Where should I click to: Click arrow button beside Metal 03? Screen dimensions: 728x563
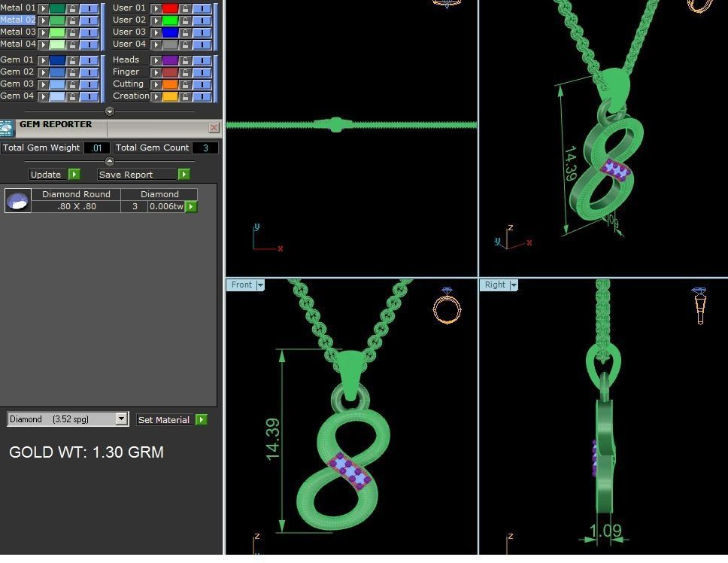coord(43,32)
